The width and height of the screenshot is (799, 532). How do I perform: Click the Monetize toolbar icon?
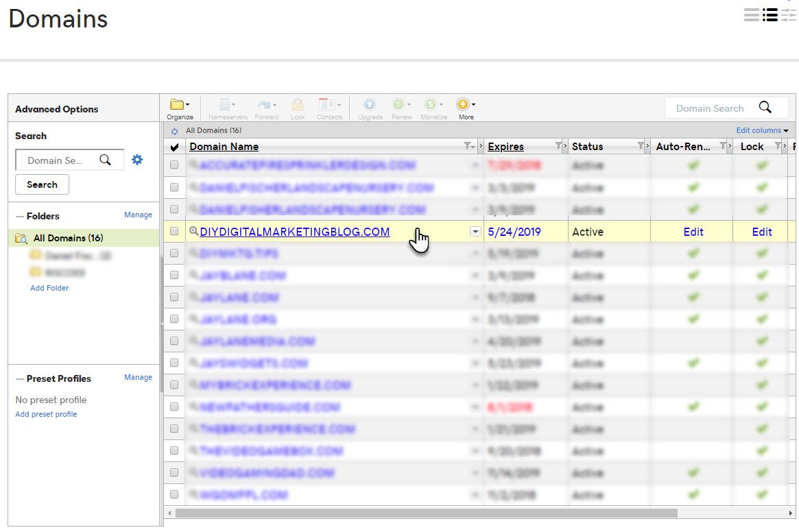tap(433, 109)
